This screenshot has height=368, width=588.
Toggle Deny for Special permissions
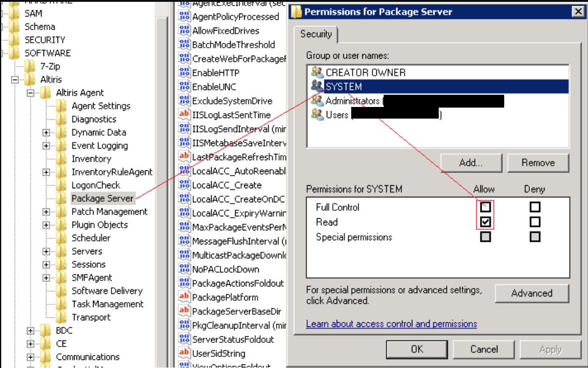click(x=535, y=237)
